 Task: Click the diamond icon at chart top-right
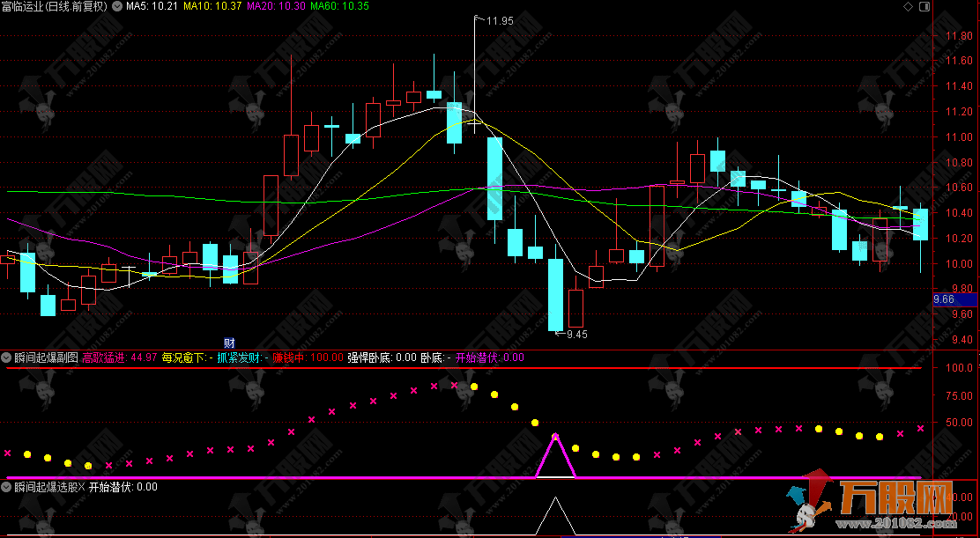(x=908, y=6)
